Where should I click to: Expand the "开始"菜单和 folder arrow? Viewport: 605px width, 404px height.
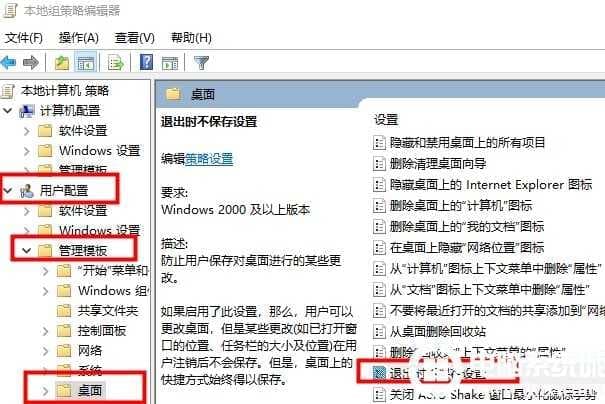46,270
